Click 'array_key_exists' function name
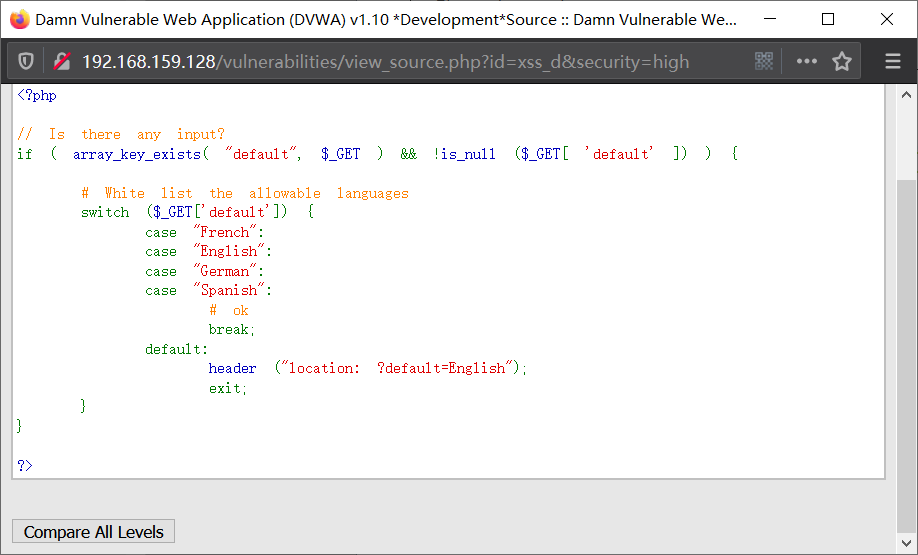The height and width of the screenshot is (555, 918). [x=137, y=154]
